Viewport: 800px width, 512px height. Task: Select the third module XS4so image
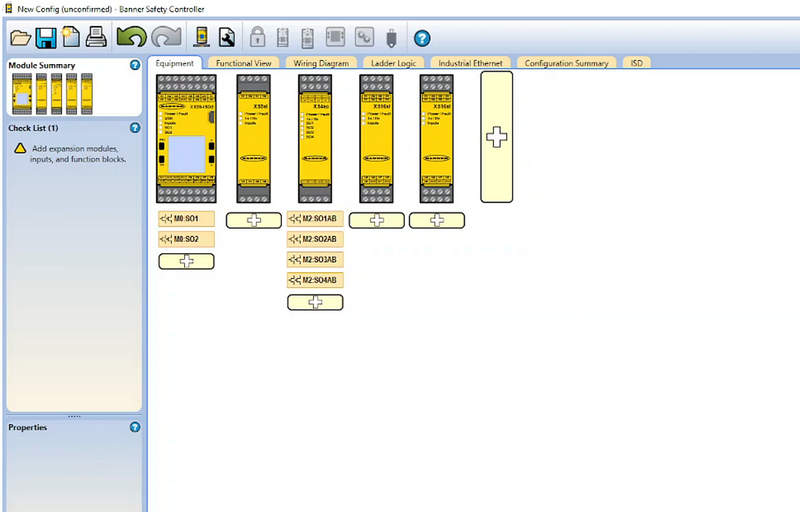[x=315, y=139]
